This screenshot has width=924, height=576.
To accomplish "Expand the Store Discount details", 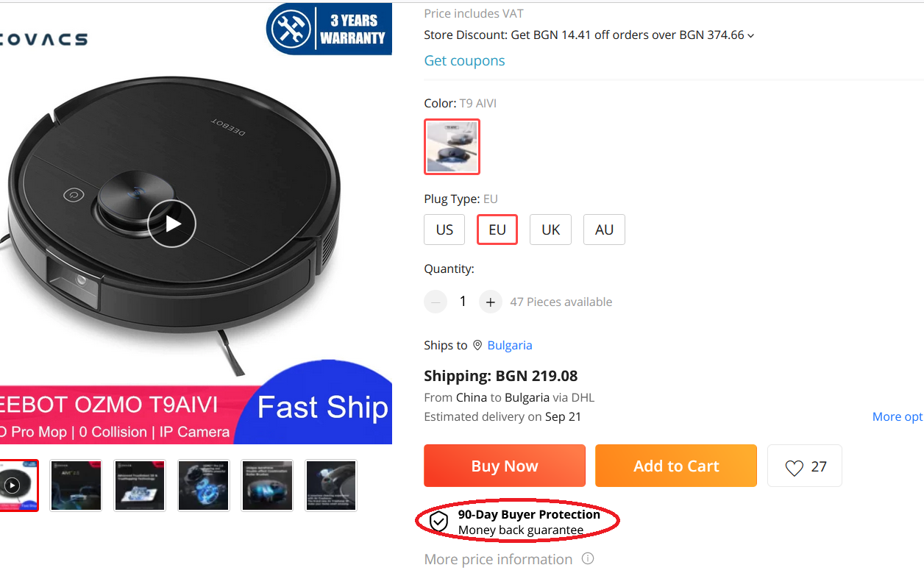I will pyautogui.click(x=750, y=35).
